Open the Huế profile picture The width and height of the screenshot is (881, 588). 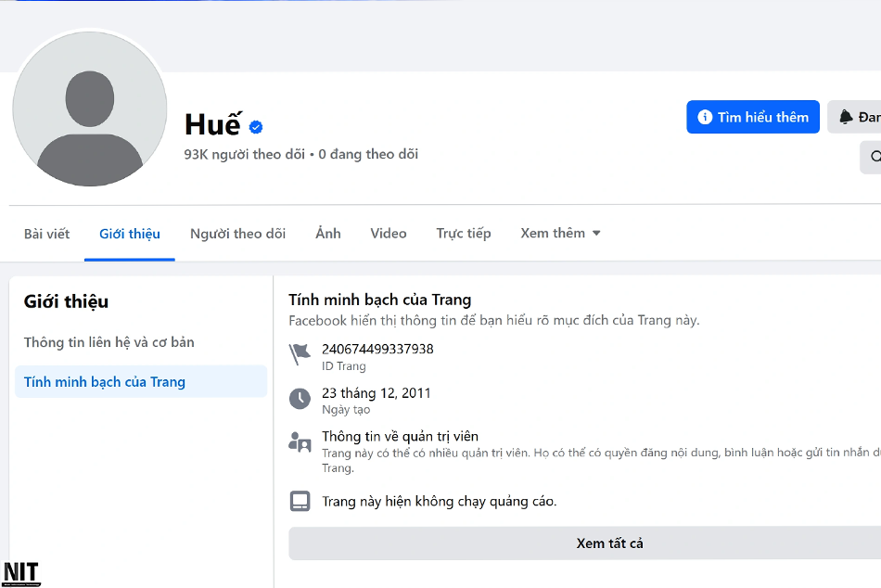pos(90,109)
